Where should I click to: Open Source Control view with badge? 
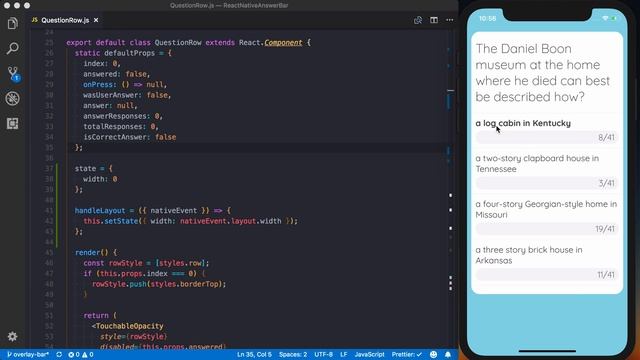tap(13, 74)
